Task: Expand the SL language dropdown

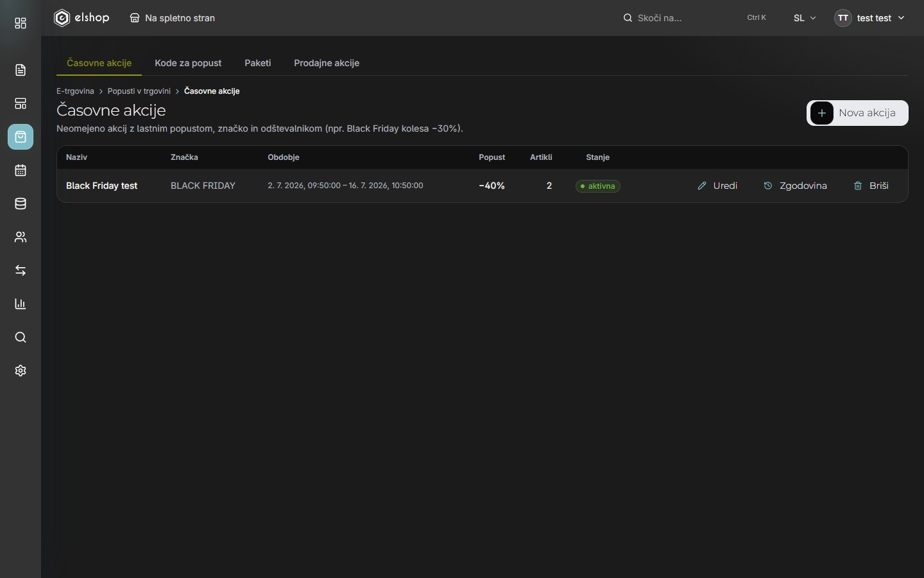Action: pos(805,18)
